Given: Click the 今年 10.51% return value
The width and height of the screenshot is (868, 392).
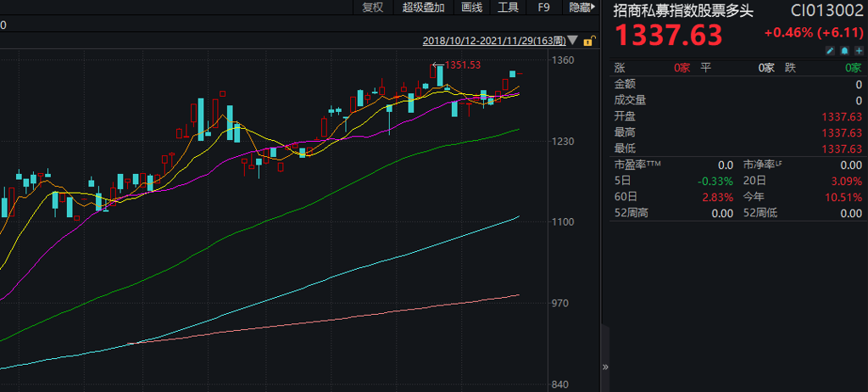Looking at the screenshot, I should (x=844, y=197).
